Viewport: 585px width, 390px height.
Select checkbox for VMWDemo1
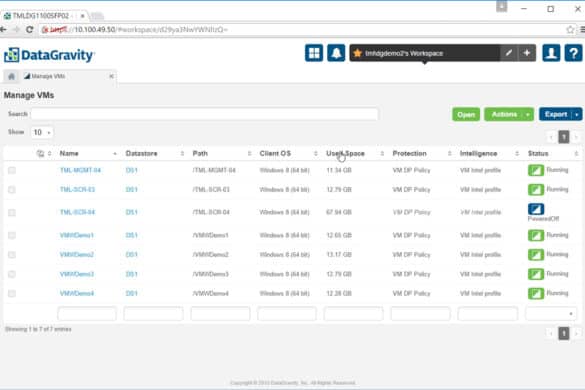point(12,235)
